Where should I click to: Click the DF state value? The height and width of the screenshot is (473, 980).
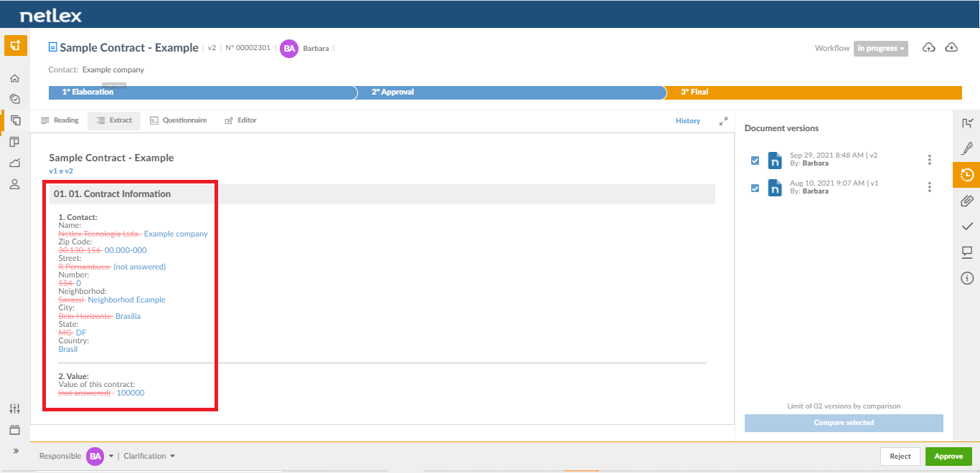(81, 333)
